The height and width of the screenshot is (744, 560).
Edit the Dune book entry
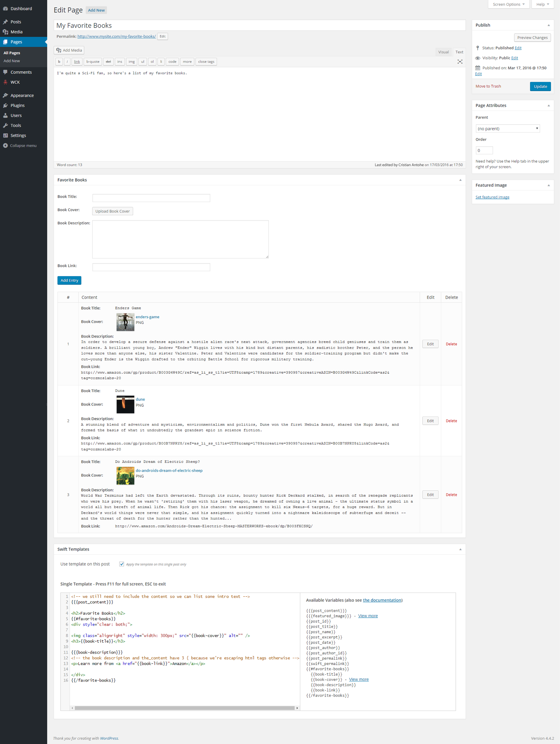coord(430,421)
